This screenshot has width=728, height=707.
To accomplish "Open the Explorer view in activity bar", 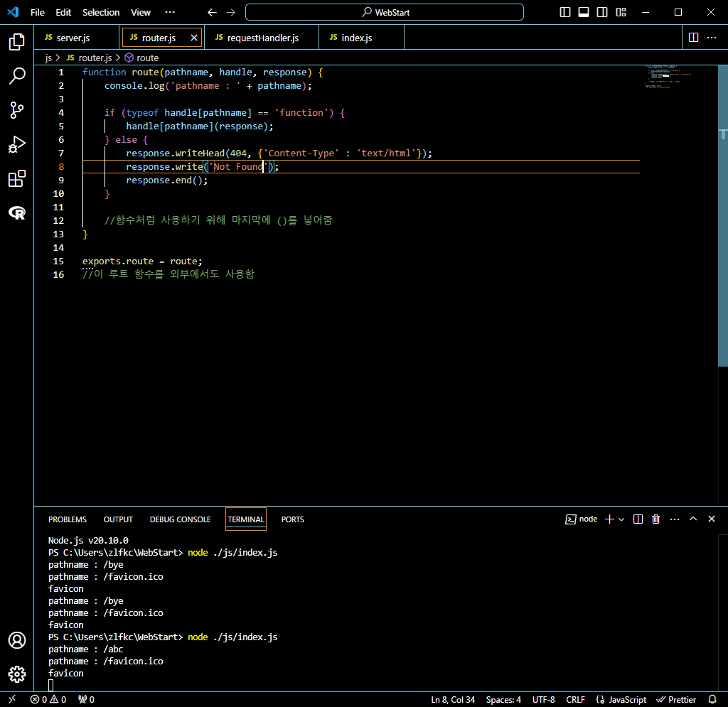I will click(x=17, y=42).
